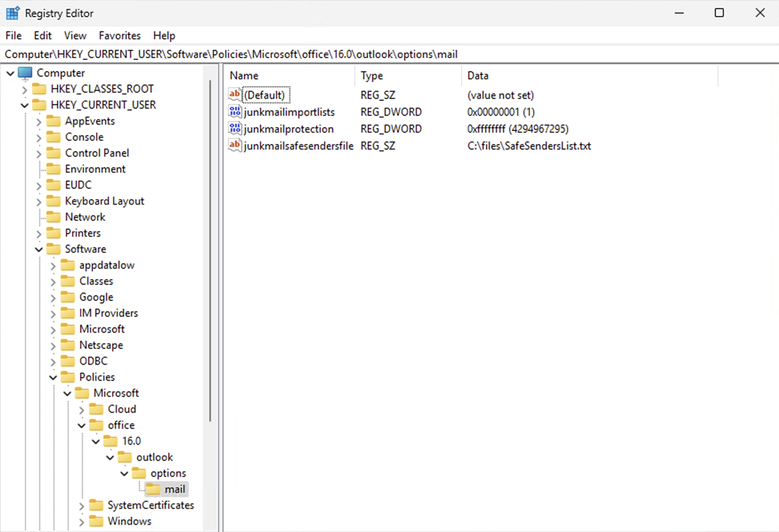Screen dimensions: 779x532
Task: Sort values by the Name column header
Action: [x=243, y=75]
